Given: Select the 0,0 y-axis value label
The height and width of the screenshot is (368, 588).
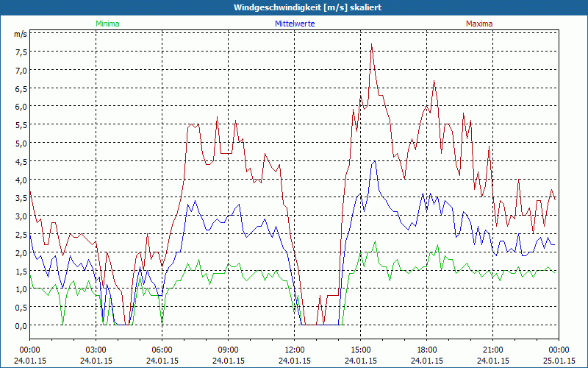Looking at the screenshot, I should [20, 325].
